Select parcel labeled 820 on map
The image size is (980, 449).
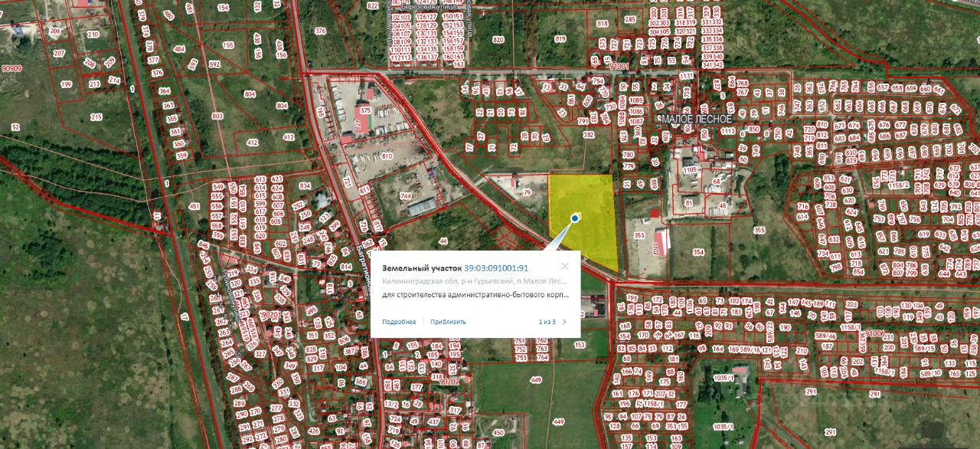coord(498,40)
